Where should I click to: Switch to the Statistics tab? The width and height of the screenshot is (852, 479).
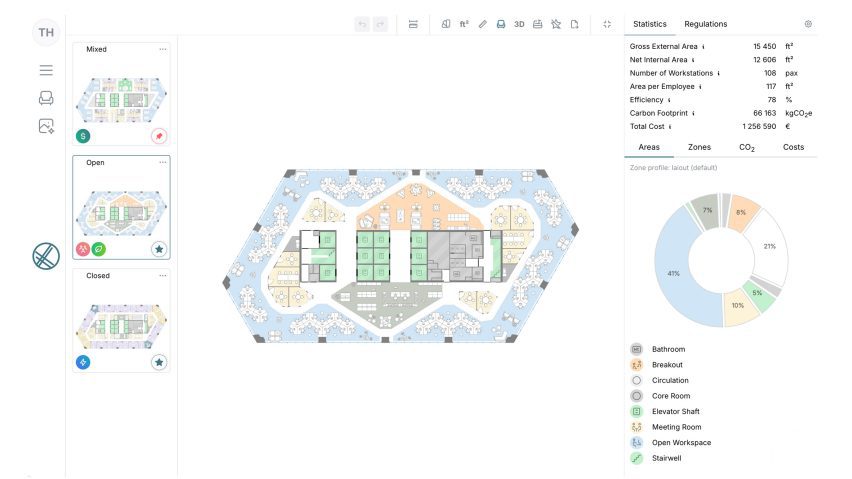pyautogui.click(x=649, y=24)
